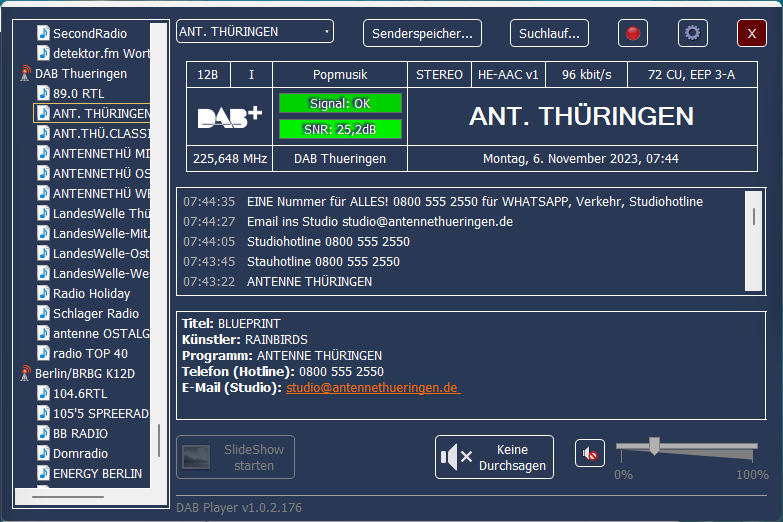Image resolution: width=783 pixels, height=522 pixels.
Task: Click the volume slider handle
Action: click(654, 446)
